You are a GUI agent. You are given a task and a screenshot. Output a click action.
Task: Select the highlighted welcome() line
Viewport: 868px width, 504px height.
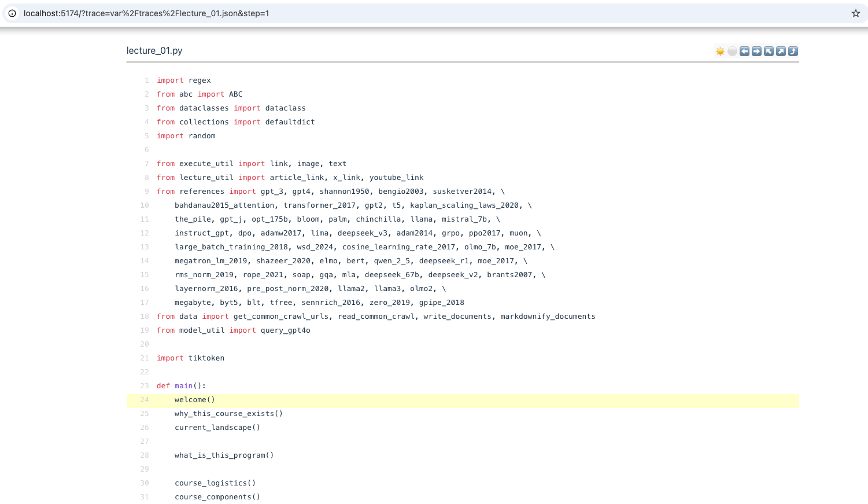[463, 400]
